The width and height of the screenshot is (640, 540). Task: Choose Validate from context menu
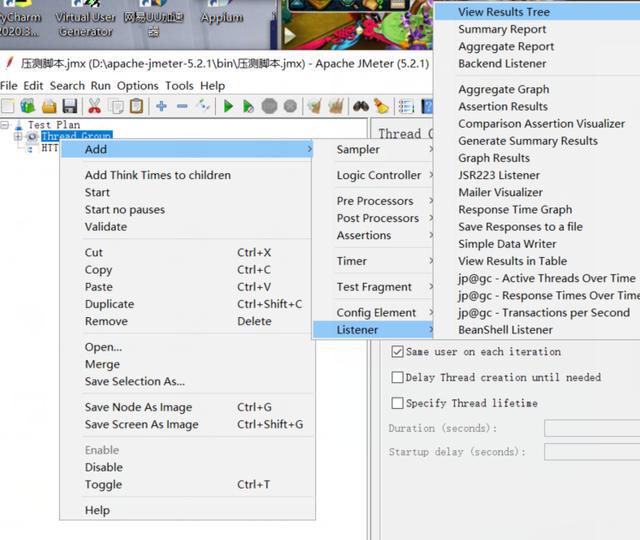(x=187, y=227)
